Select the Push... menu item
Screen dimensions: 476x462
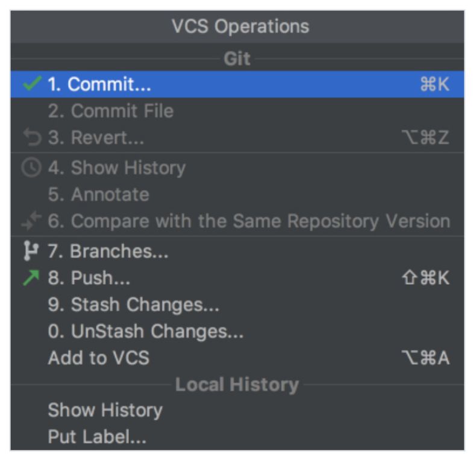(x=89, y=279)
